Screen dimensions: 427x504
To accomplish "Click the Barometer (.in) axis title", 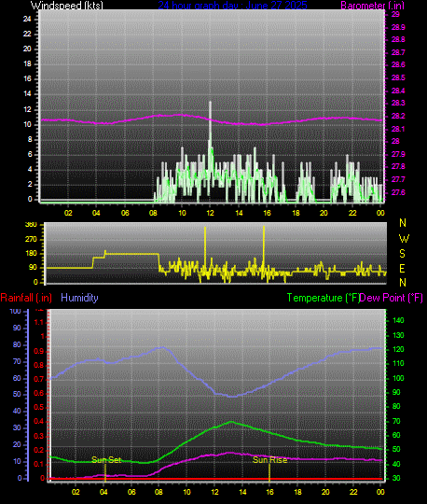I will click(372, 6).
